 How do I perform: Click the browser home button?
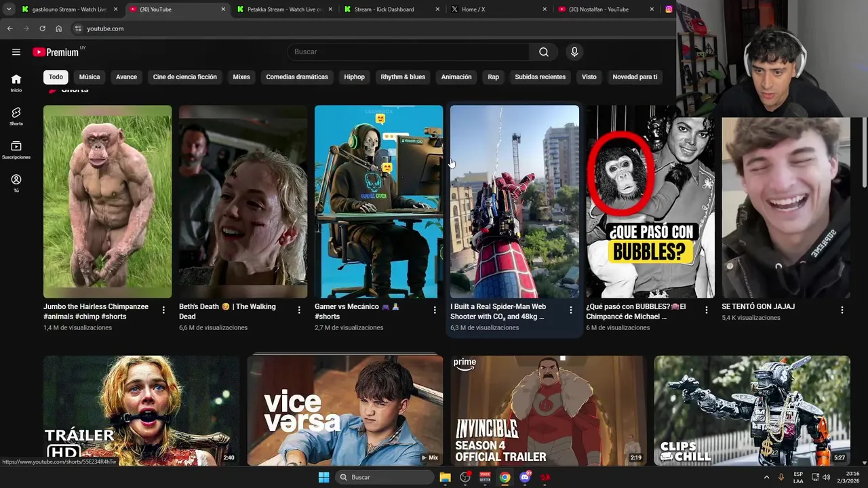point(58,28)
